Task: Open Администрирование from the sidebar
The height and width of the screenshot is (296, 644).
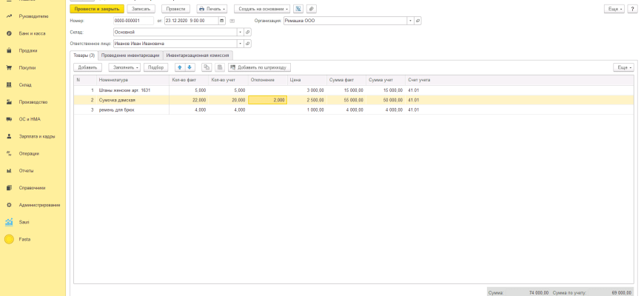Action: (x=39, y=205)
